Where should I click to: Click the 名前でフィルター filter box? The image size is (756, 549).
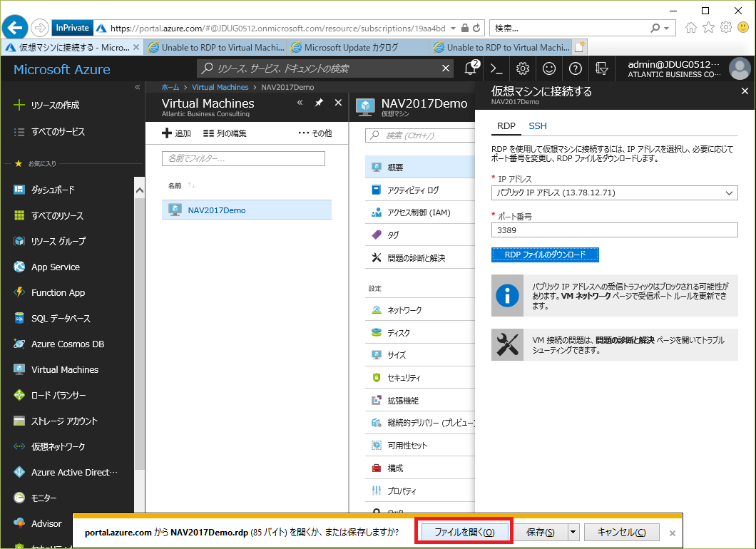(x=243, y=158)
